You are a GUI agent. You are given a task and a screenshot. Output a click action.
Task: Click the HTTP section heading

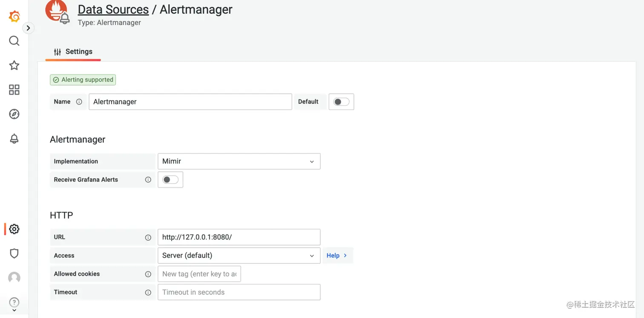(61, 215)
